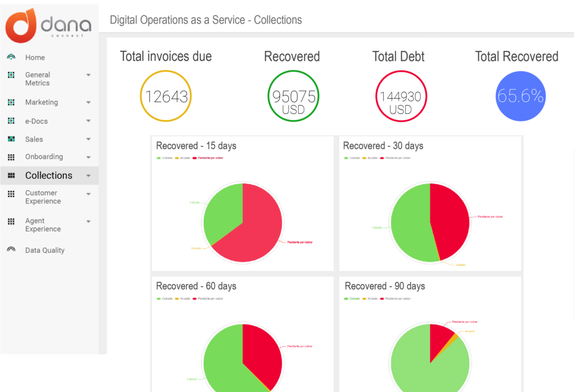Click the Sales sidebar icon
Viewport: 578px width, 392px height.
[x=11, y=139]
